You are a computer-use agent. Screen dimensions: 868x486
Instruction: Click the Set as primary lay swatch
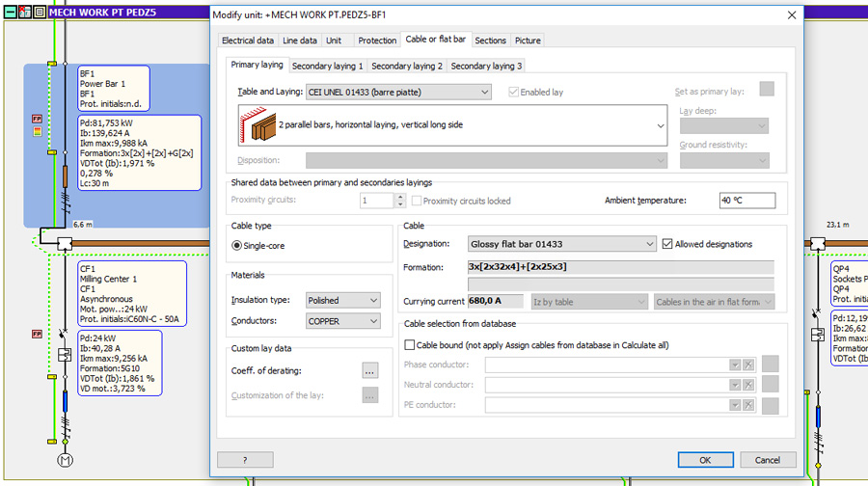click(x=767, y=89)
